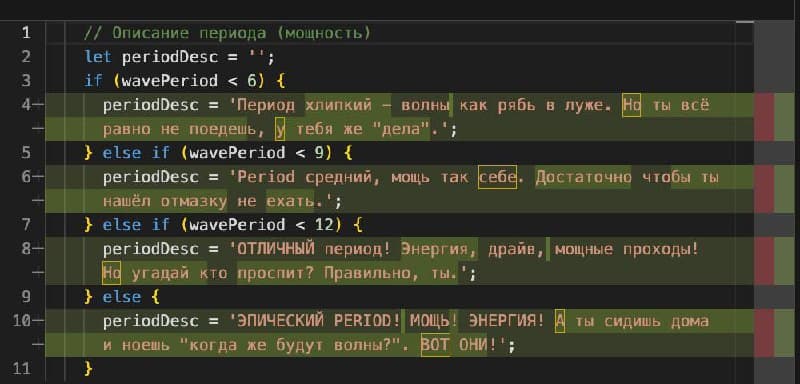Click the red deletion marker beside line 4

pyautogui.click(x=764, y=117)
